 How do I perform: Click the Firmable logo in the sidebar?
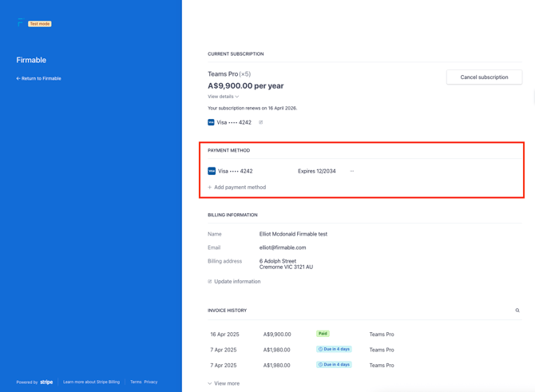20,23
